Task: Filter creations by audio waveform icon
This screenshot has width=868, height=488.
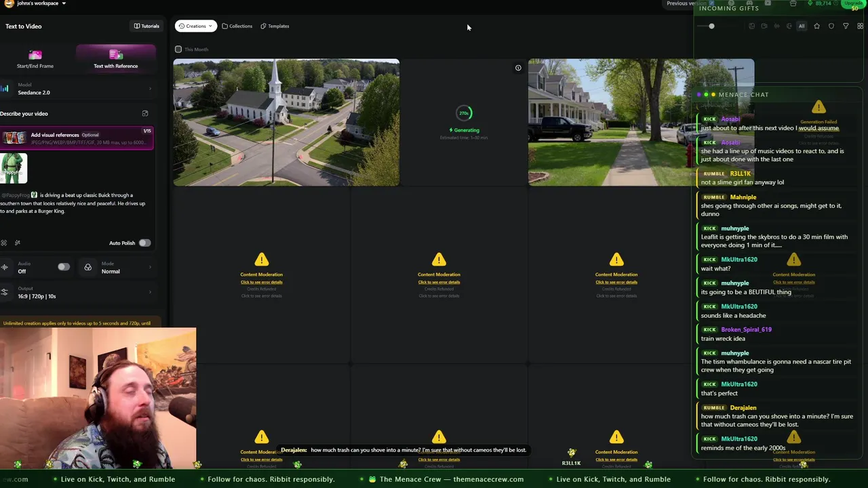Action: click(x=776, y=26)
